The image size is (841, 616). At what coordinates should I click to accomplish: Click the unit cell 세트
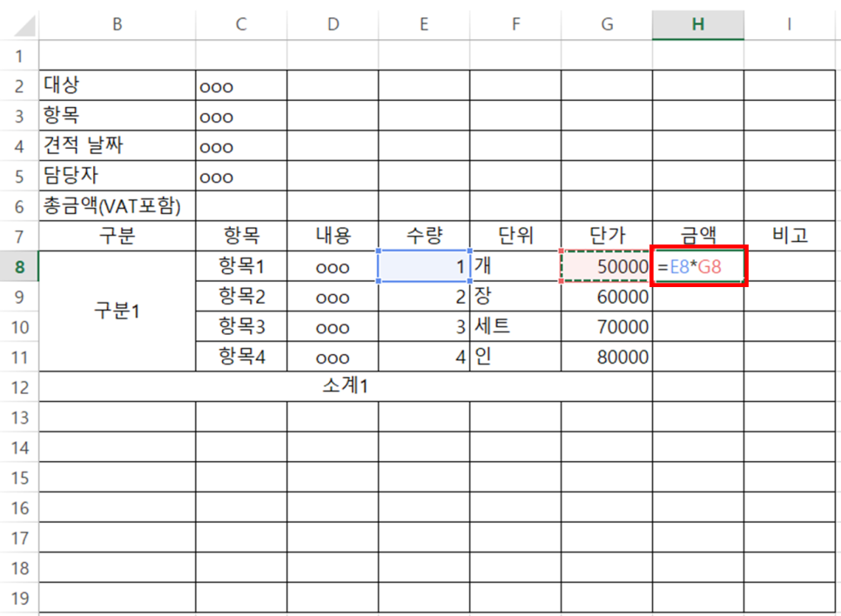[x=515, y=326]
